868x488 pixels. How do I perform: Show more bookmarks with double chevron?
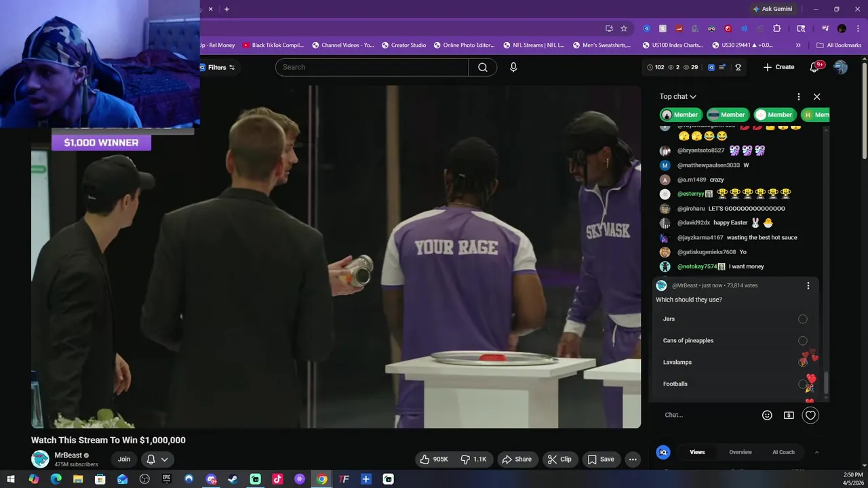[798, 45]
